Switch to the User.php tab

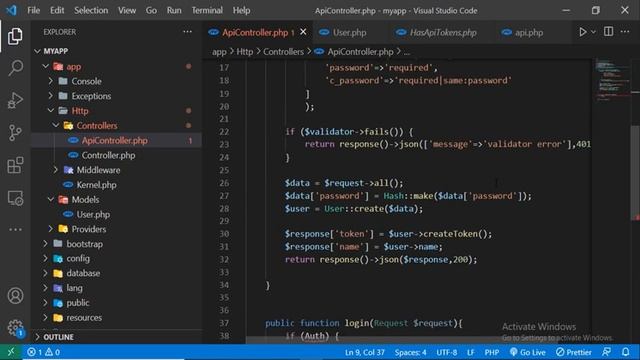point(349,32)
